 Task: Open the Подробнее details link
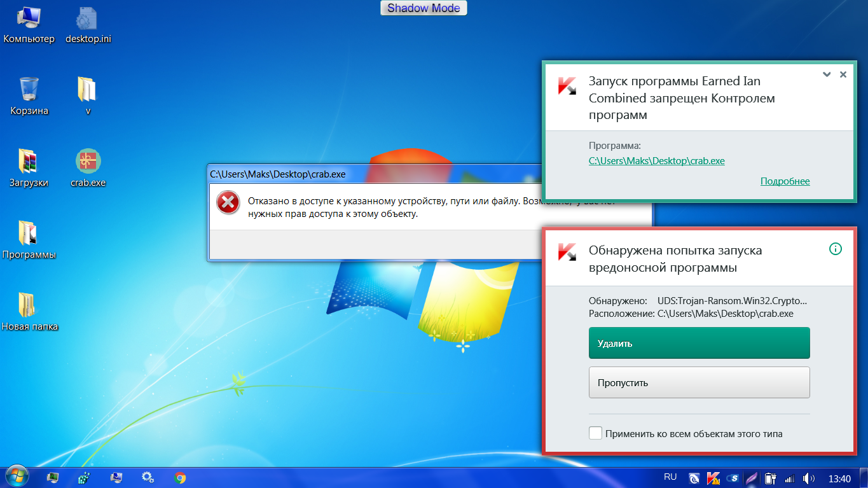[785, 181]
